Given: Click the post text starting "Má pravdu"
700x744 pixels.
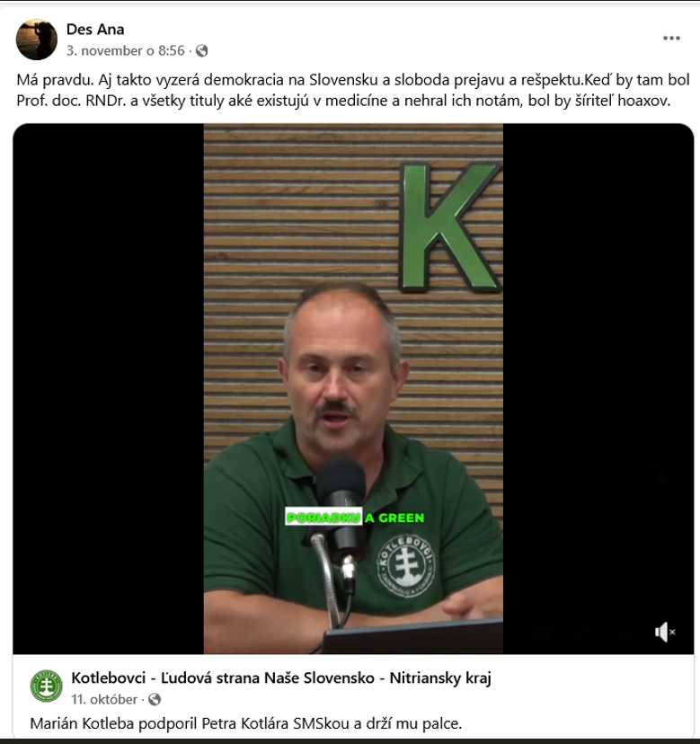Looking at the screenshot, I should [352, 90].
